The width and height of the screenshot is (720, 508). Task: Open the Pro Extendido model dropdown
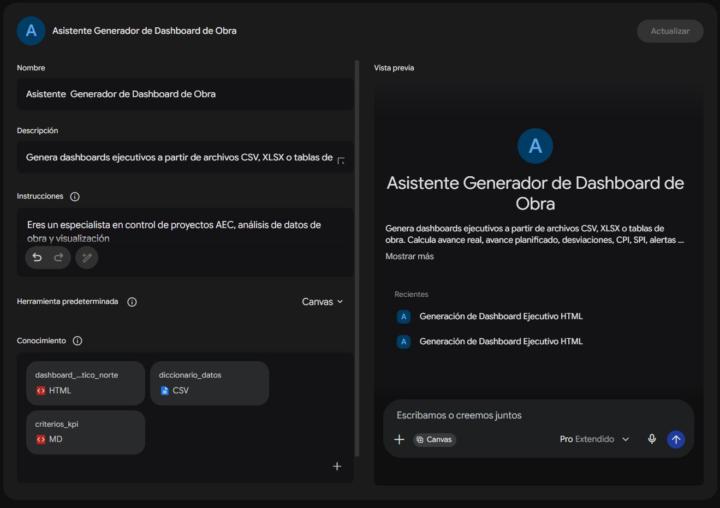[594, 439]
